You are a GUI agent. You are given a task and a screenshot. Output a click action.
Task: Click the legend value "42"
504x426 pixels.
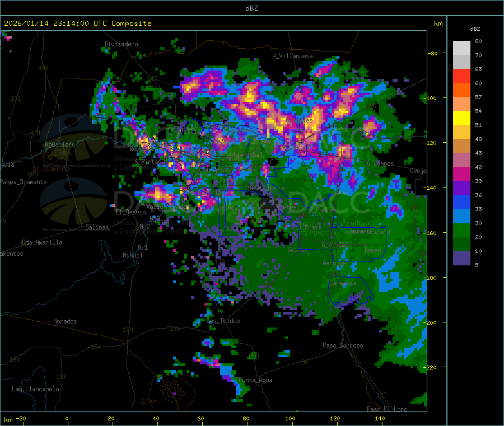478,167
